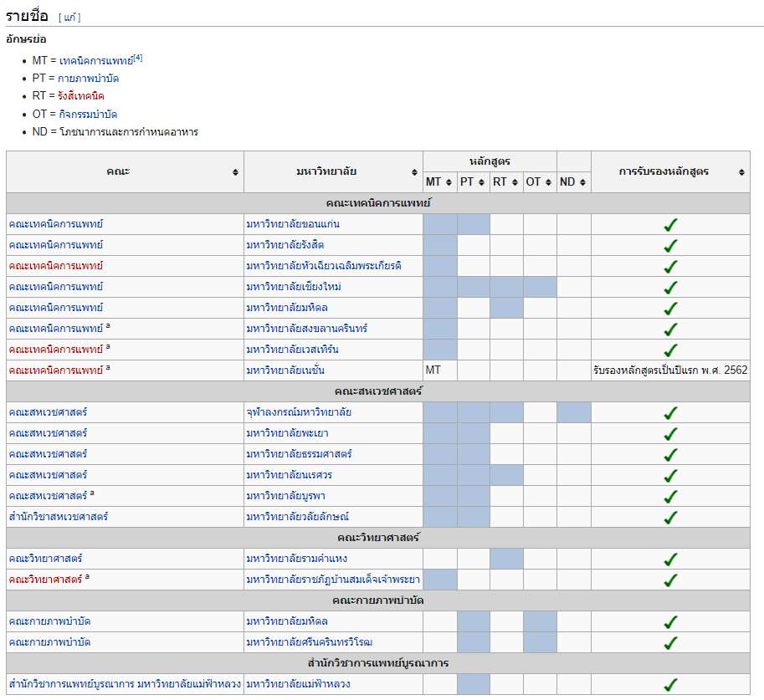Open the เทคนิคการแพทย์ link in abbreviation list
Screen dimensions: 764x700
[x=96, y=61]
